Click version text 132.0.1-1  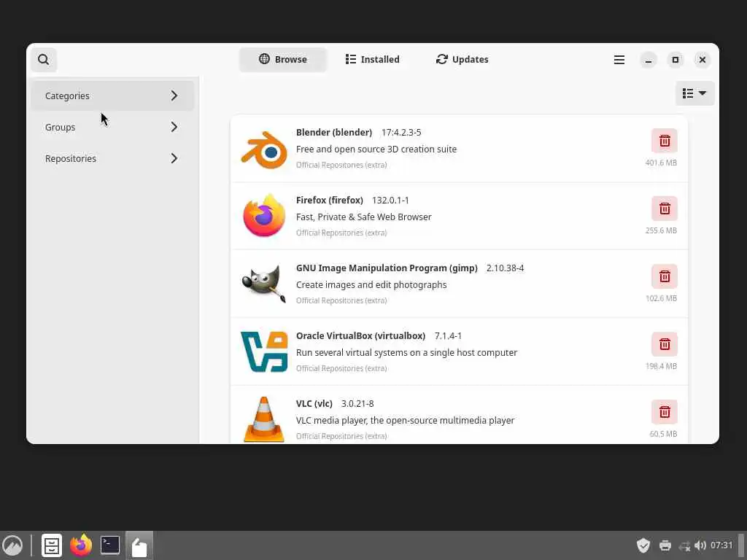tap(390, 201)
